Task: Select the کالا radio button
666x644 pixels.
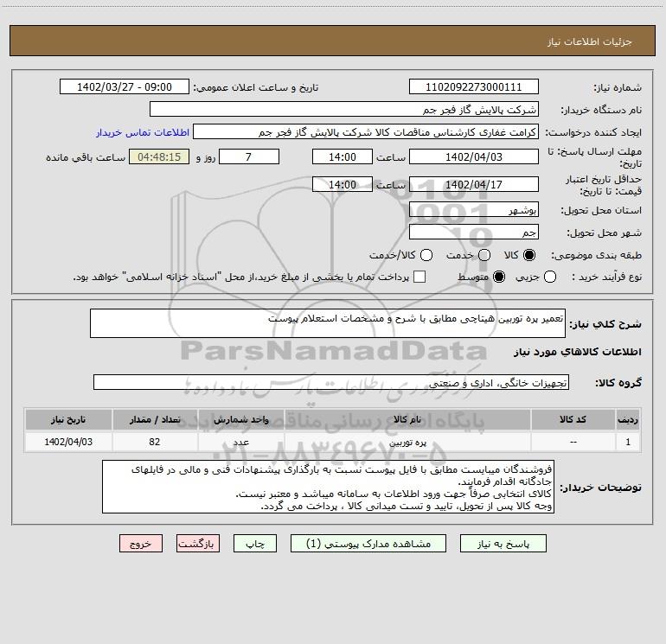Action: tap(529, 255)
